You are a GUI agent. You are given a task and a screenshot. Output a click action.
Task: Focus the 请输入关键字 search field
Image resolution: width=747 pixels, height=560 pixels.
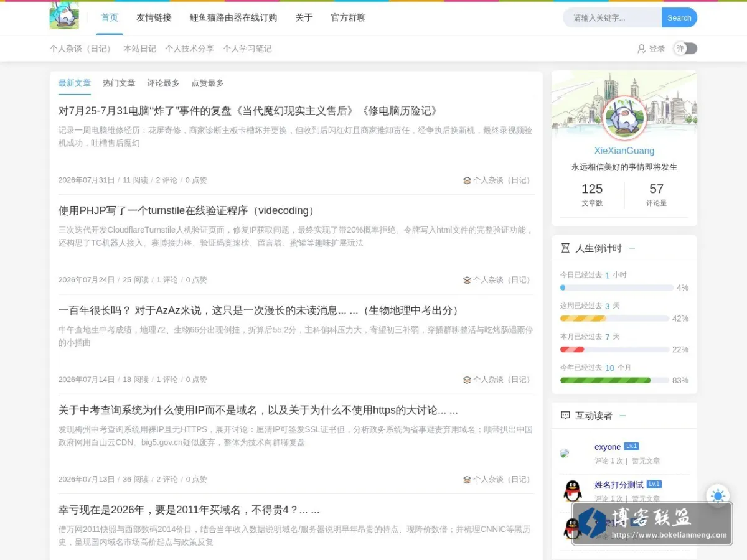(613, 17)
